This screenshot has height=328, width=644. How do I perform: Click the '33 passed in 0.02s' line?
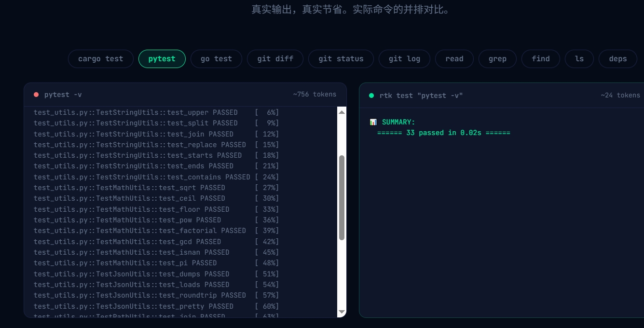coord(444,133)
